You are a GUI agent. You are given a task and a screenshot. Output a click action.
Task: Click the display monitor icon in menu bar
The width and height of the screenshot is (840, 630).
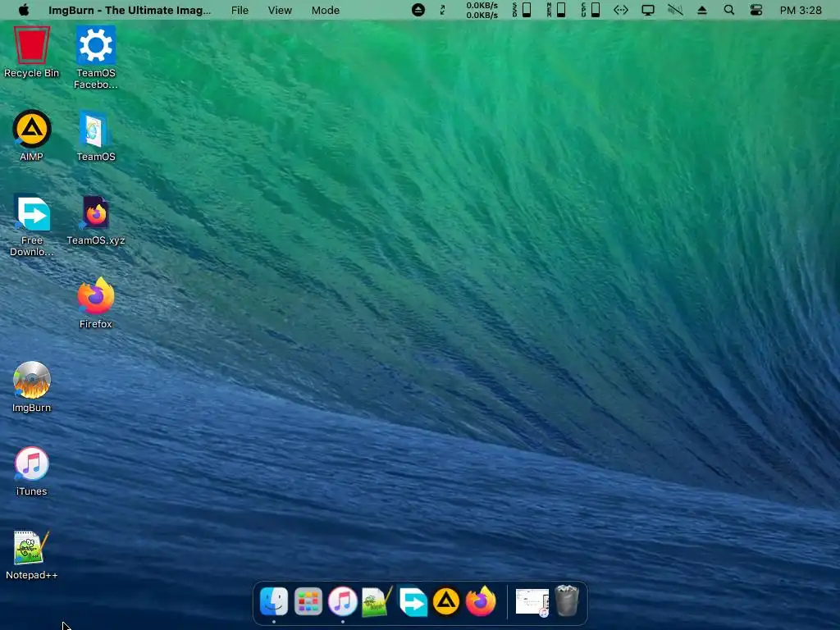(648, 10)
